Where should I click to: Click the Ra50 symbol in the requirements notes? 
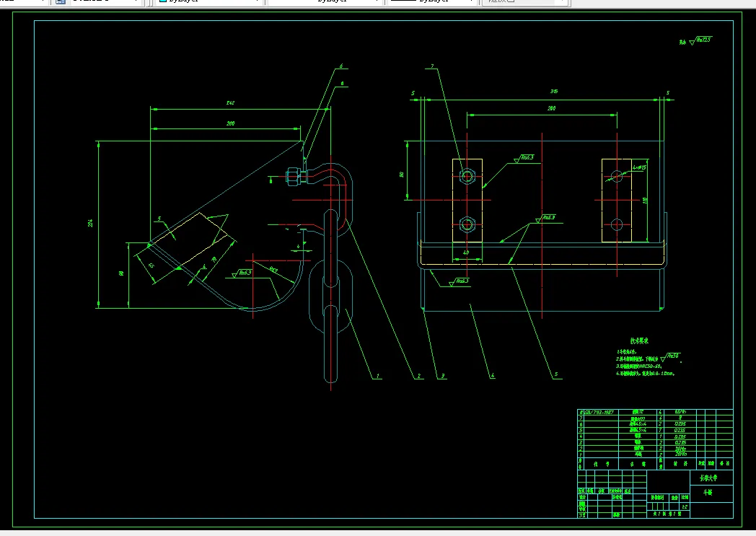pyautogui.click(x=670, y=357)
